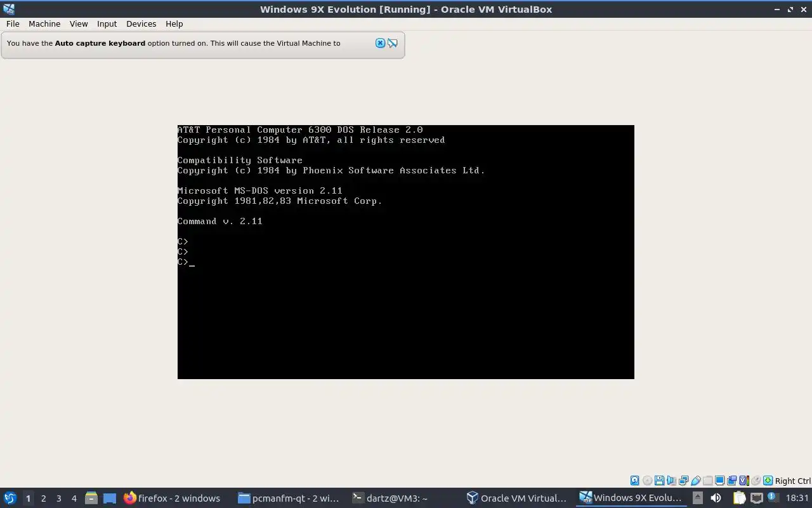Click the USB devices status icon

pos(696,481)
